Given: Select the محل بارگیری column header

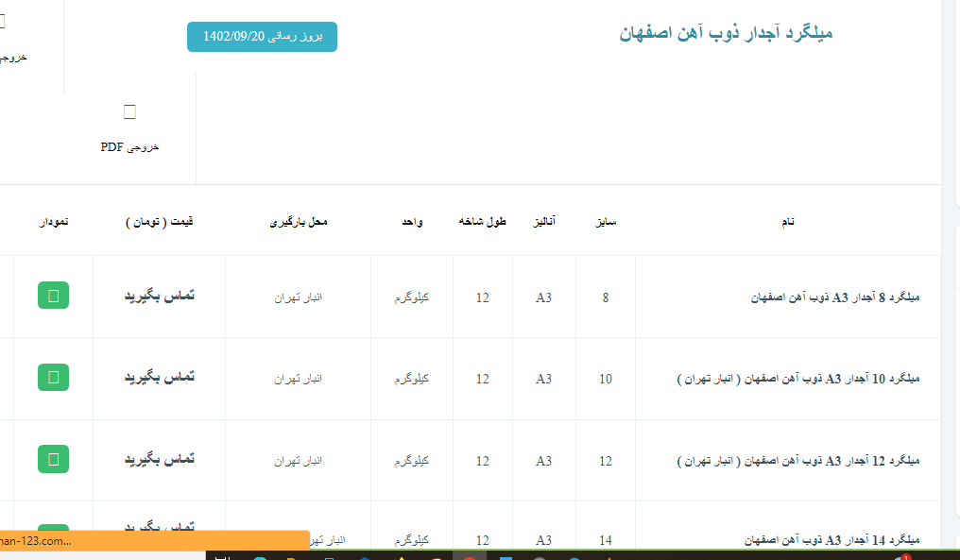Looking at the screenshot, I should (x=299, y=222).
